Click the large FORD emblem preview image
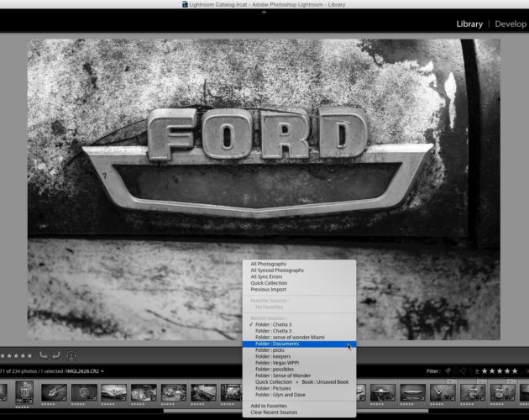This screenshot has height=420, width=529. (264, 189)
